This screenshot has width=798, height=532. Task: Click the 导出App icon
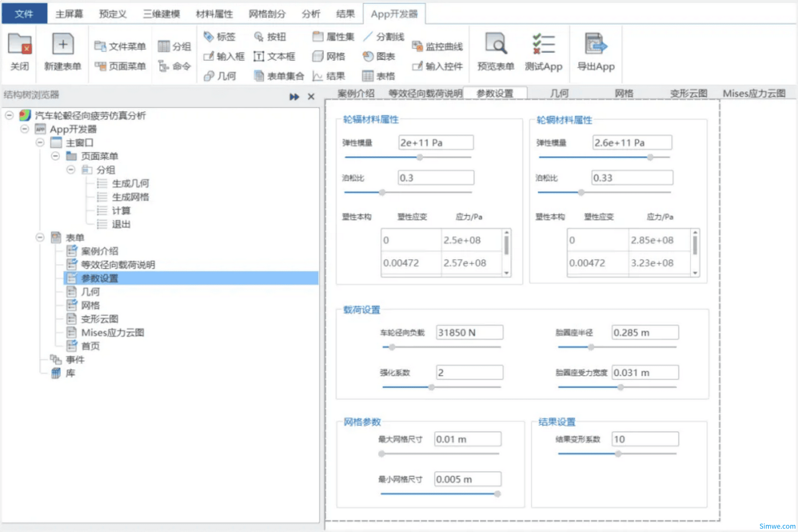pos(596,53)
